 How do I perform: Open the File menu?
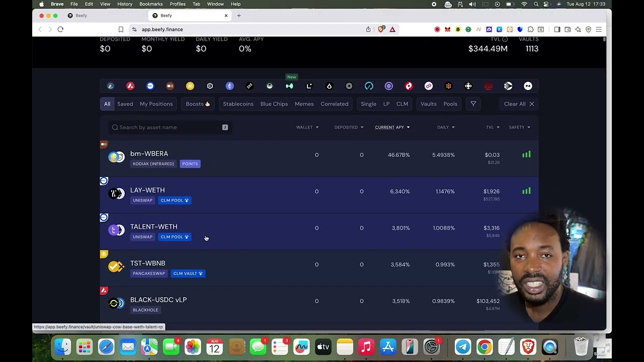74,4
